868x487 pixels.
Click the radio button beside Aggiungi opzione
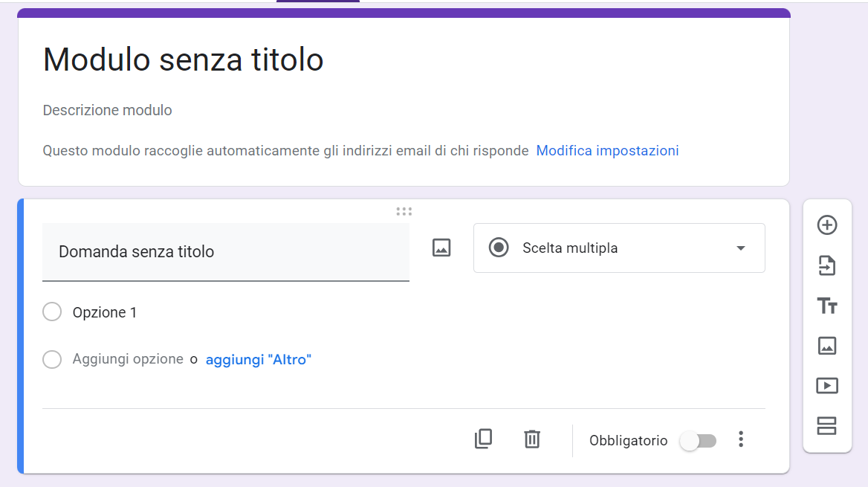coord(52,360)
